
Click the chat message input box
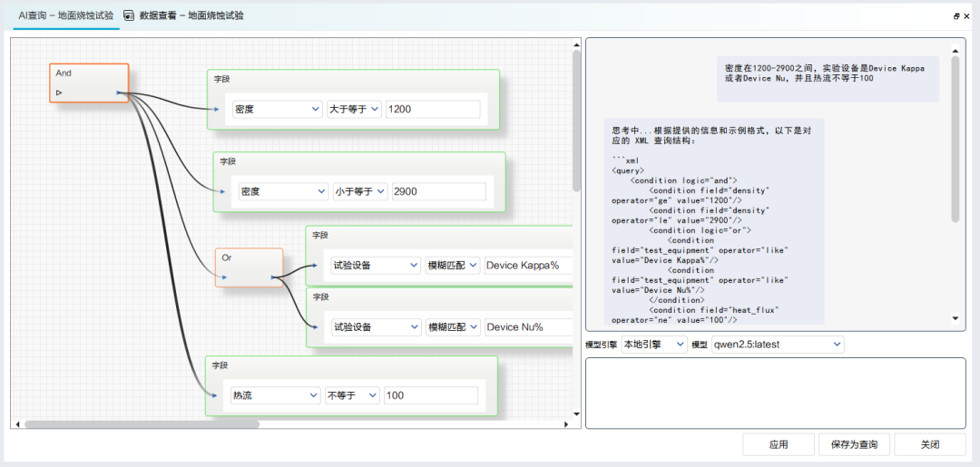click(x=775, y=393)
